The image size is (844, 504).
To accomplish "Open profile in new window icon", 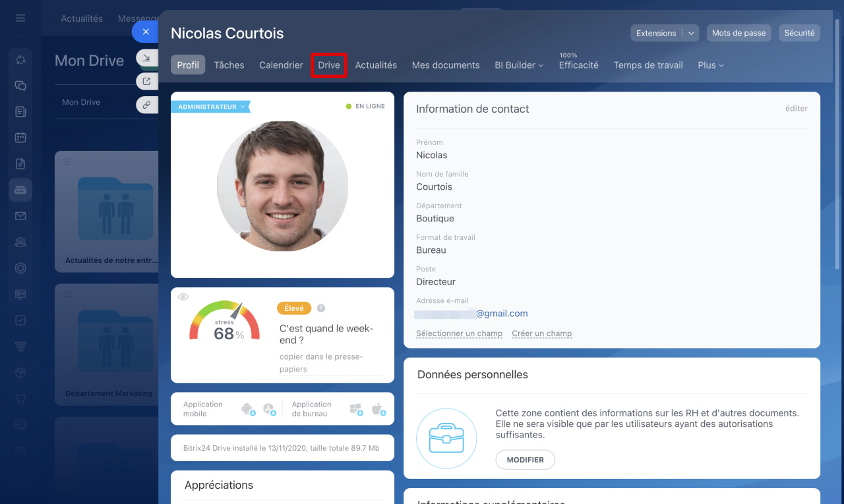I will [146, 82].
